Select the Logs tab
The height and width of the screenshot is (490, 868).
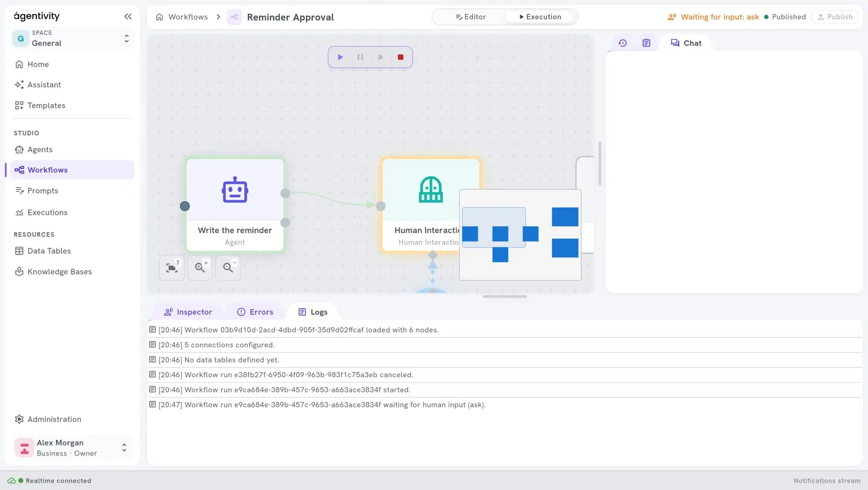coord(313,312)
